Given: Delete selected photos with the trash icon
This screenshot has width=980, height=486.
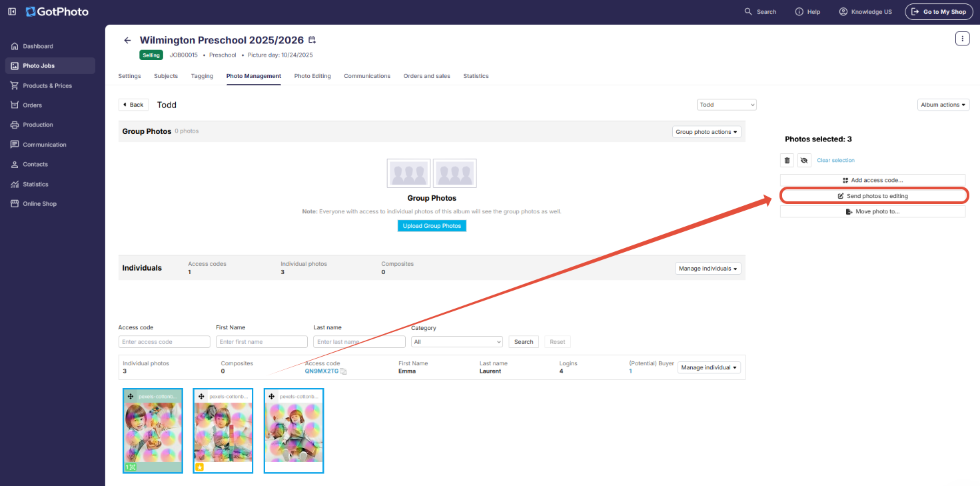Looking at the screenshot, I should 787,160.
